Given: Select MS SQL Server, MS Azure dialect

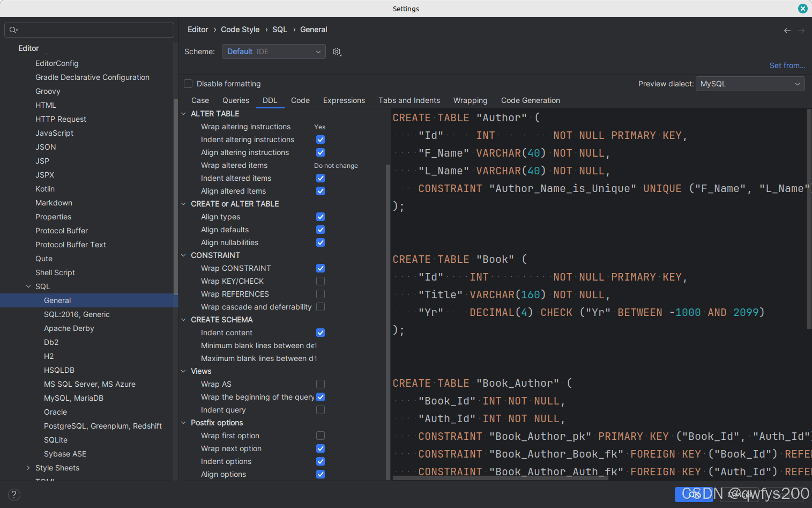Looking at the screenshot, I should pos(90,384).
